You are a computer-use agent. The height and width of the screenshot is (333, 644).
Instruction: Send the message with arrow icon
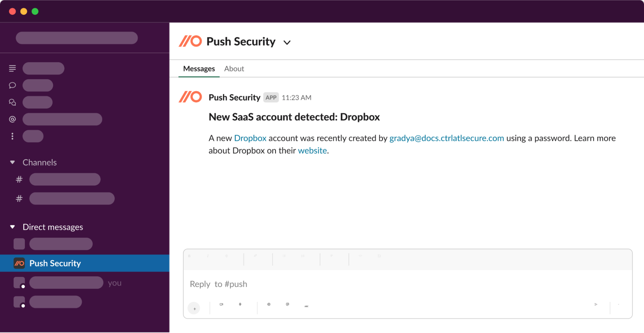(x=596, y=304)
